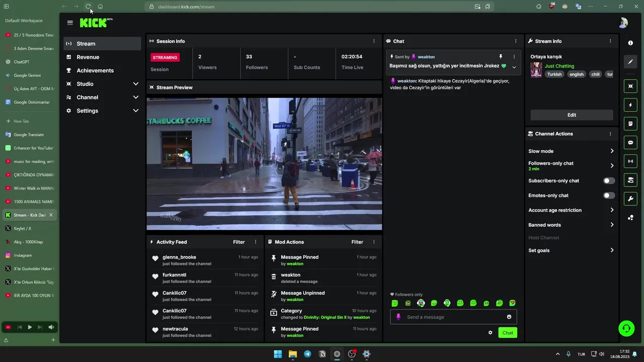
Task: Select Revenue in the sidebar
Action: coord(103,57)
